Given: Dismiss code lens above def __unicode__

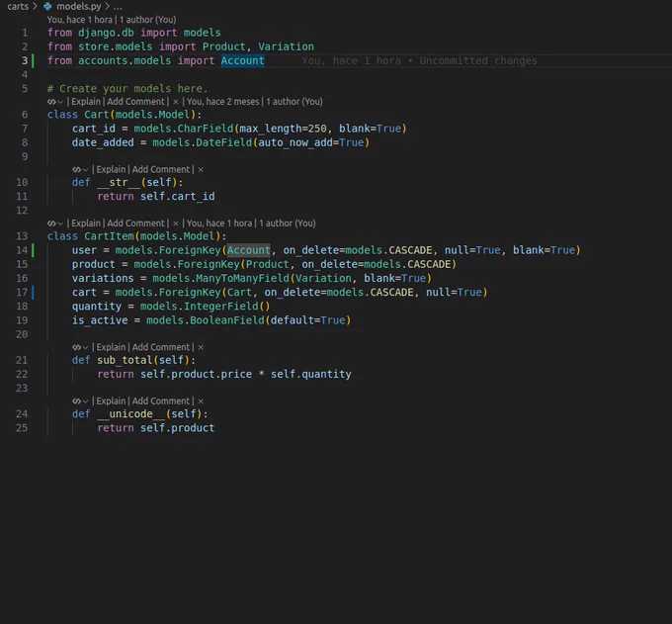Looking at the screenshot, I should pos(201,401).
